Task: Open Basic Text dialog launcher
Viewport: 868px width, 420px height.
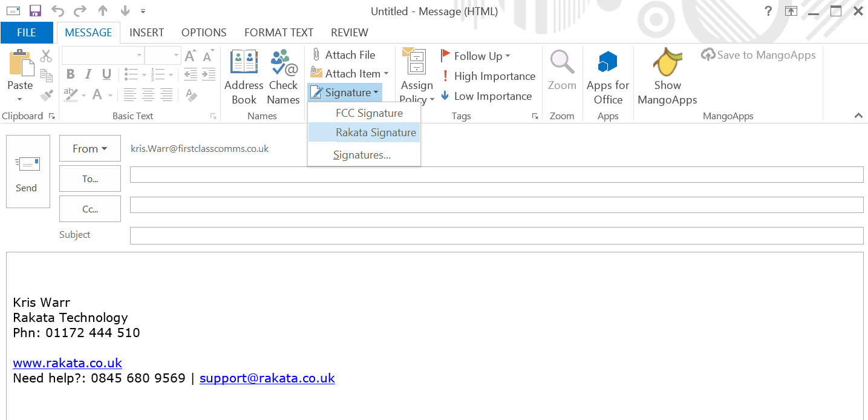Action: click(213, 116)
